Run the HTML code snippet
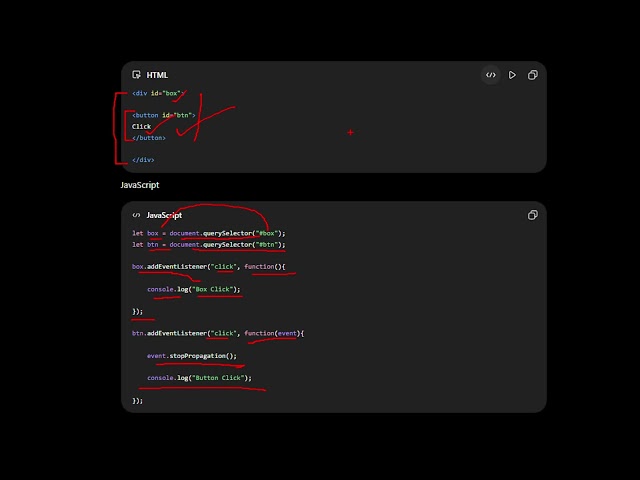640x480 pixels. (x=512, y=75)
